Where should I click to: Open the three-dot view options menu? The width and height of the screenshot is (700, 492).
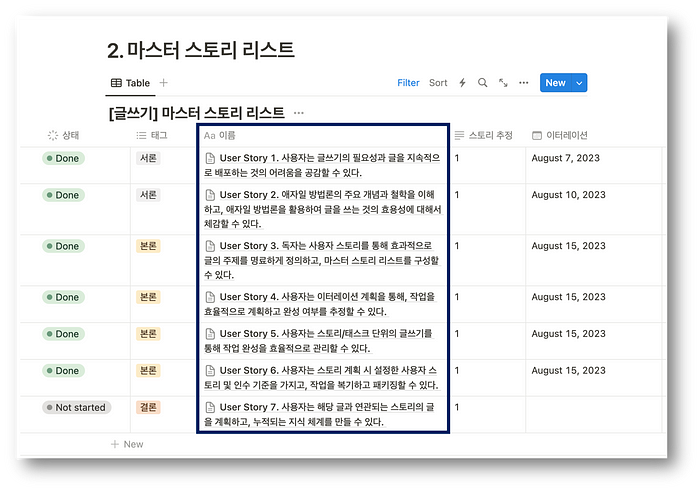coord(524,83)
